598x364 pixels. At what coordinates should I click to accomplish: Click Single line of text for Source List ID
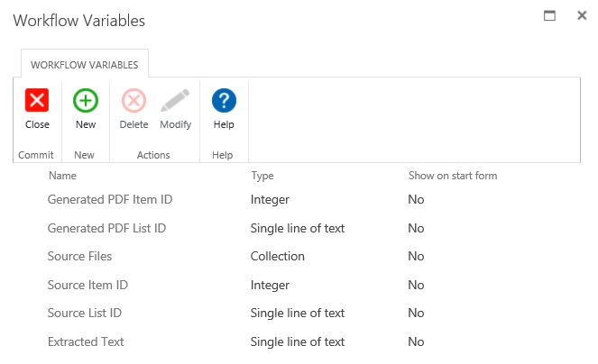(298, 313)
